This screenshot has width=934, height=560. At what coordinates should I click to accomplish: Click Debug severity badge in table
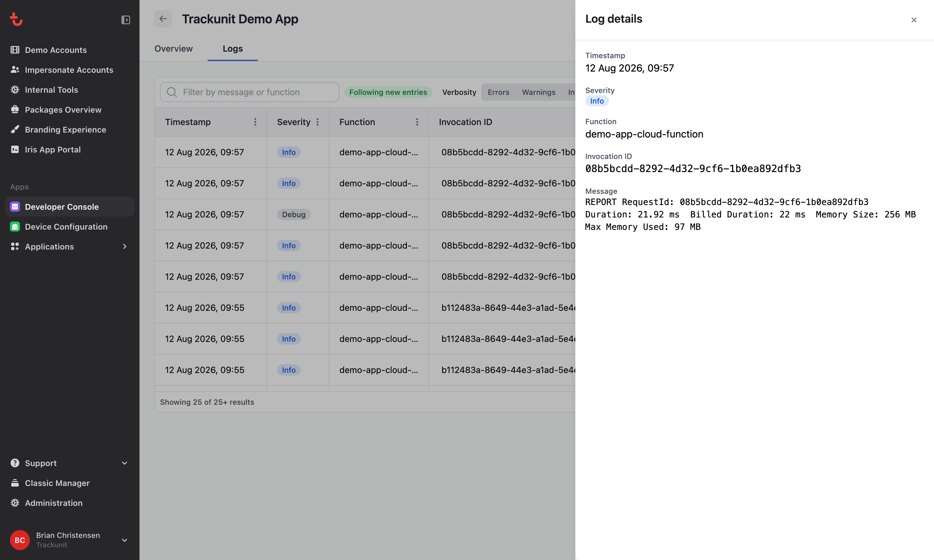[x=294, y=214]
